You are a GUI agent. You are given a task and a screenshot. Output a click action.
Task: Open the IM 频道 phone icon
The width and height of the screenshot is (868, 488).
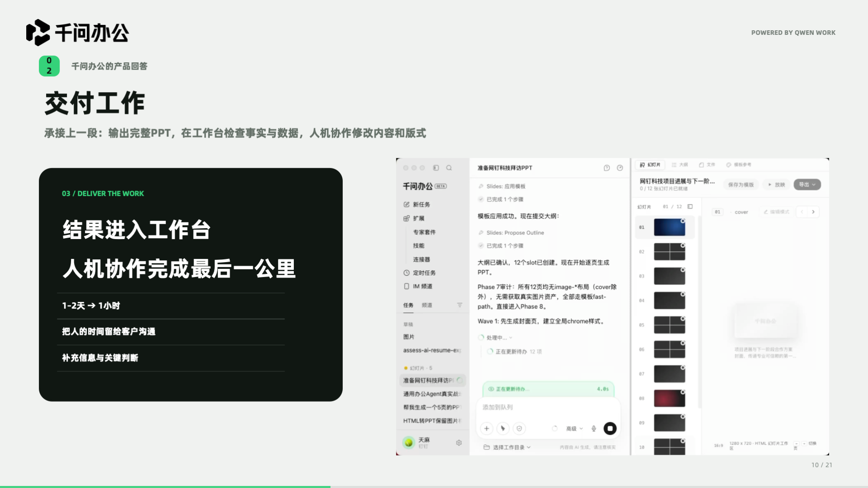(406, 286)
